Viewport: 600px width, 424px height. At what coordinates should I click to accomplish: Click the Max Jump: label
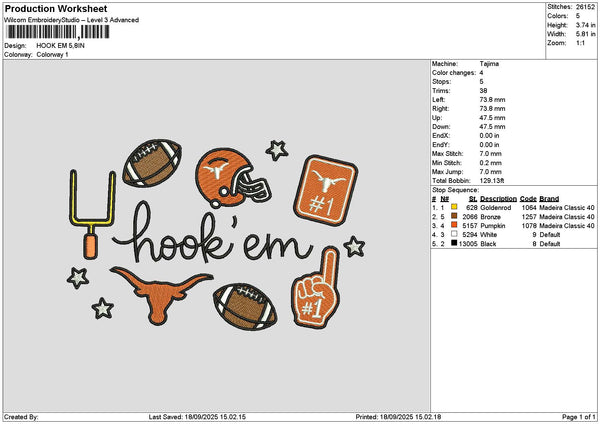(x=447, y=172)
